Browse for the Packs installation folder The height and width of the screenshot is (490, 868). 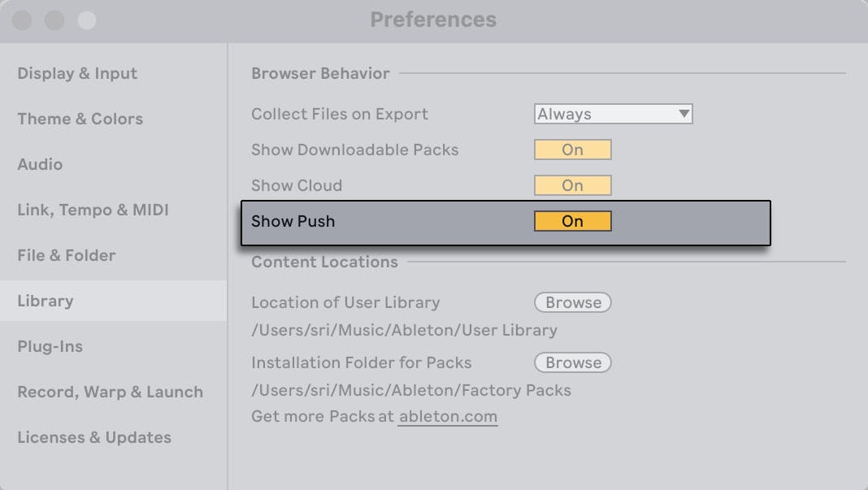click(x=572, y=362)
